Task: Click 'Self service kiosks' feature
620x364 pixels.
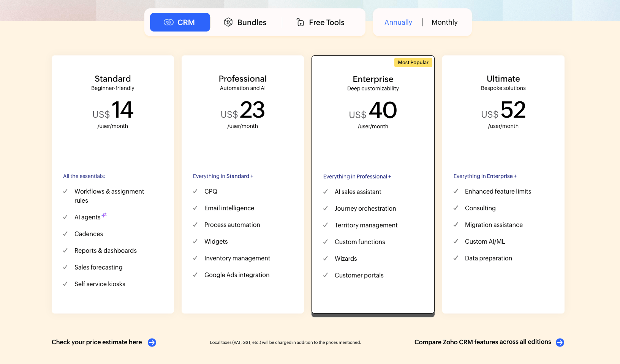Action: [x=100, y=284]
